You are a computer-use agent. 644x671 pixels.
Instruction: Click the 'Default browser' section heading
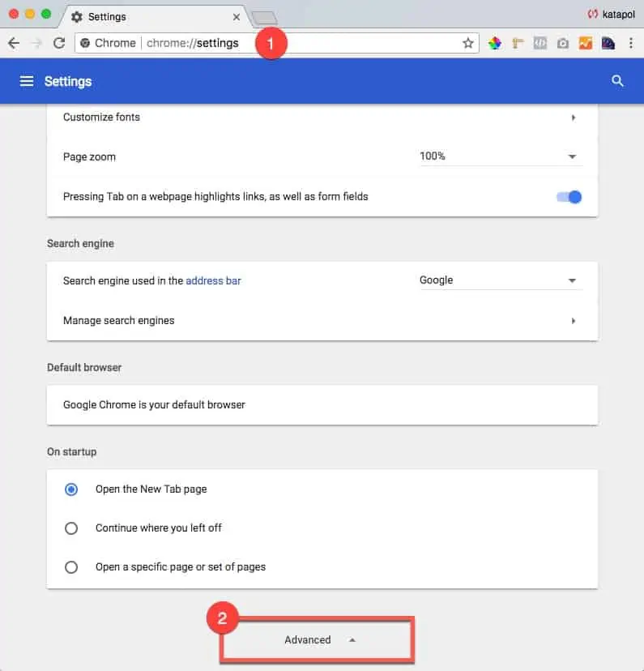click(x=84, y=368)
